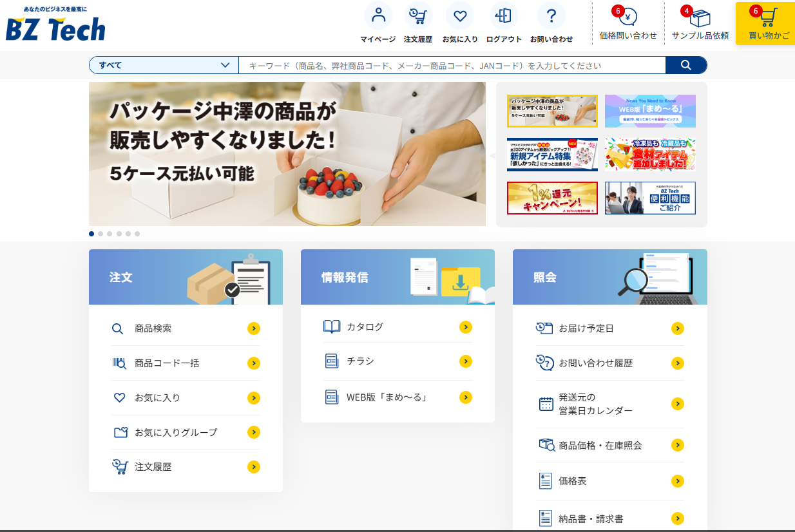The image size is (795, 532).
Task: Click the サンプル品依頼 box icon
Action: pos(700,18)
